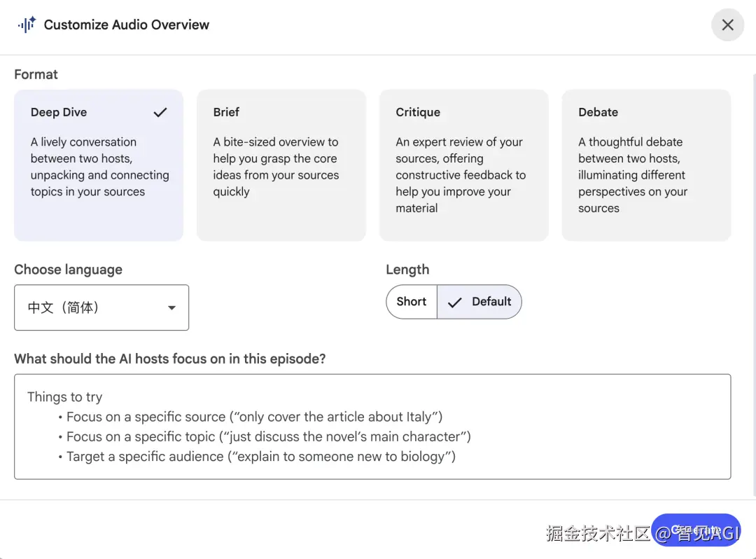756x559 pixels.
Task: Click the Length section label
Action: click(407, 270)
